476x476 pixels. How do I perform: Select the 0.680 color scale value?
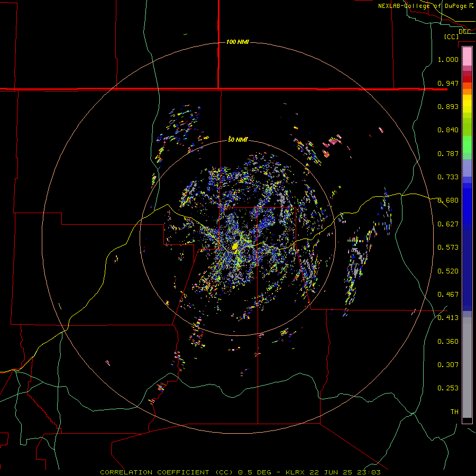click(448, 200)
